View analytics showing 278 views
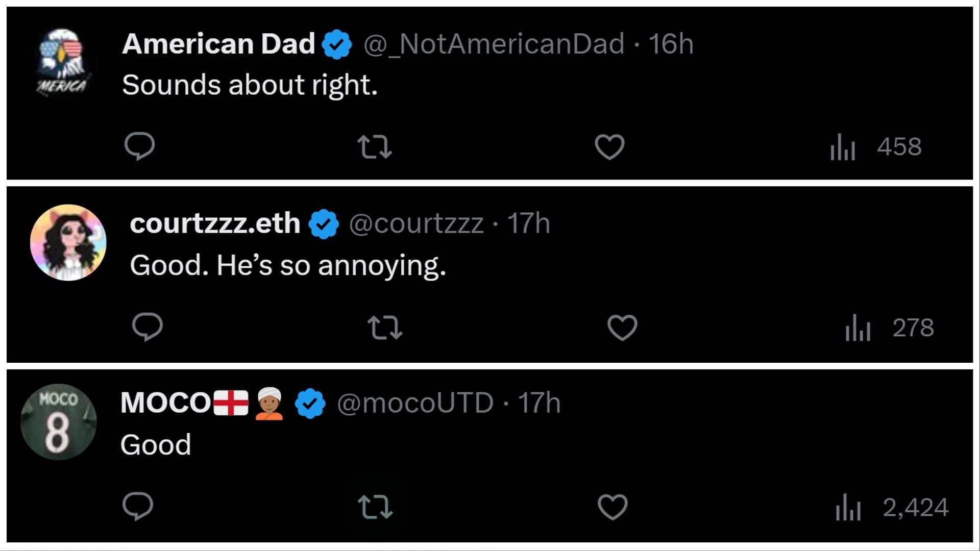980x551 pixels. tap(890, 328)
